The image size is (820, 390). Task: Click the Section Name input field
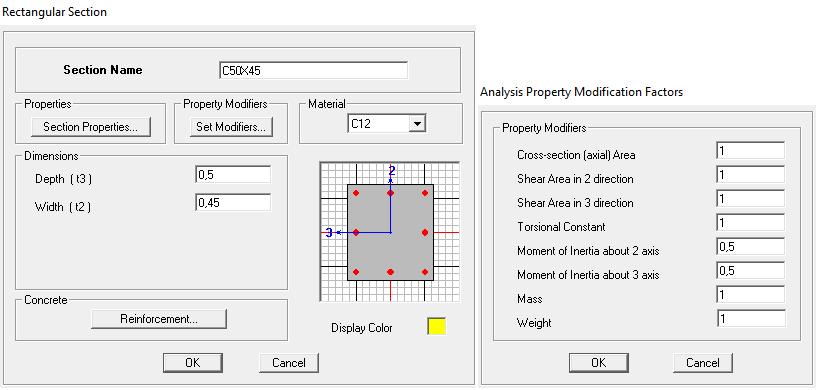313,70
